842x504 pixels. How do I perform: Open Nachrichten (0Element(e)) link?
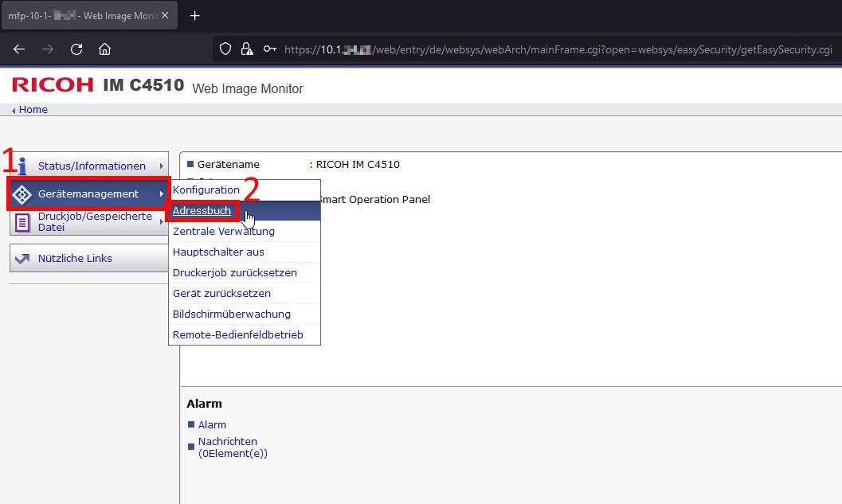click(x=233, y=447)
